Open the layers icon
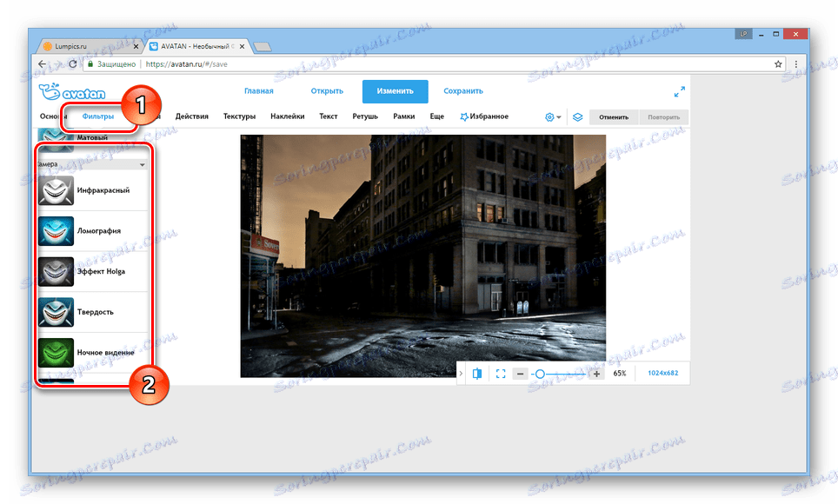 [x=577, y=117]
